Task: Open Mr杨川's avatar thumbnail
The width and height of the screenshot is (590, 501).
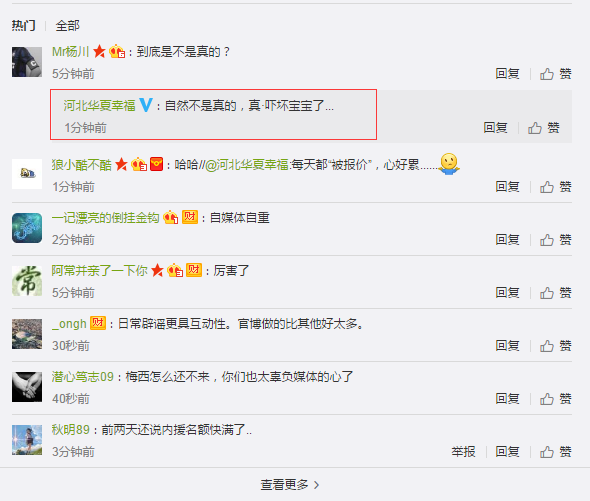Action: pyautogui.click(x=27, y=62)
